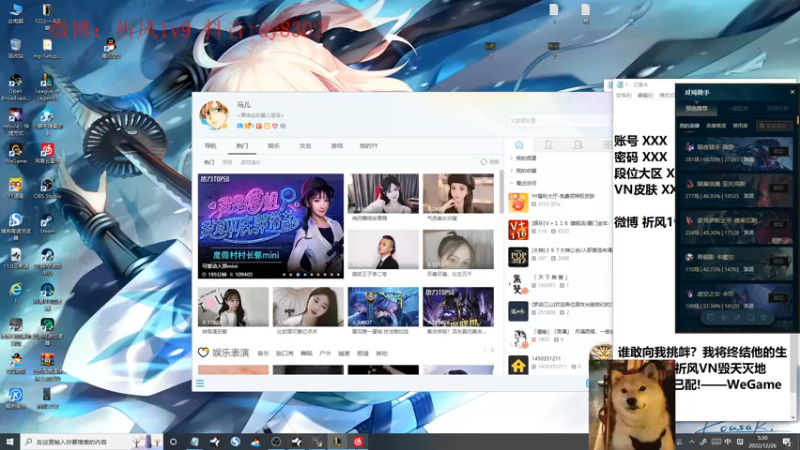This screenshot has width=800, height=450.
Task: Click the Cortana circle taskbar icon
Action: [173, 441]
